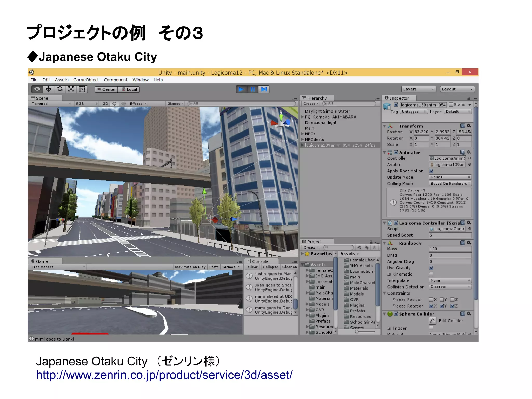Advance one frame with the Step button
Viewport: 532px width, 399px height.
tap(264, 89)
